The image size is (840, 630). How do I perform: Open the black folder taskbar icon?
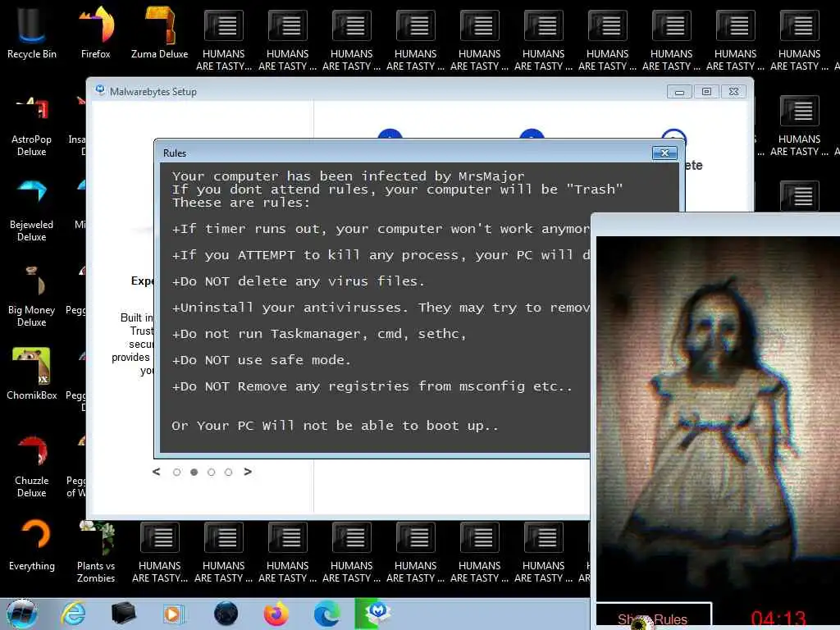[123, 614]
